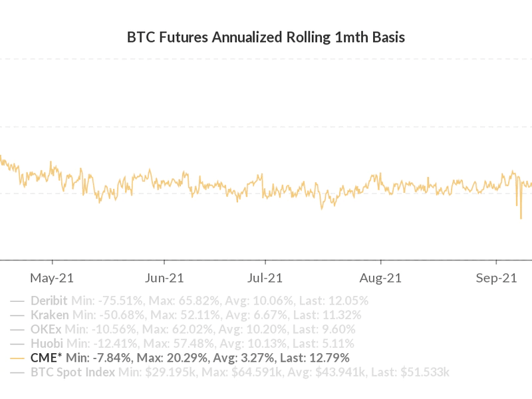Click the line marker beside Kraken
The width and height of the screenshot is (532, 399).
click(x=18, y=315)
